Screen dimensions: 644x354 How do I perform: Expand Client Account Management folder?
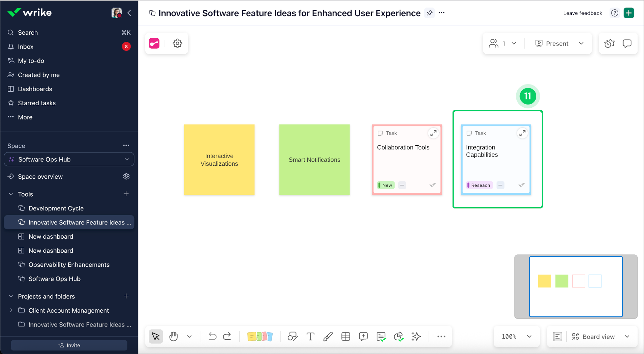[11, 310]
